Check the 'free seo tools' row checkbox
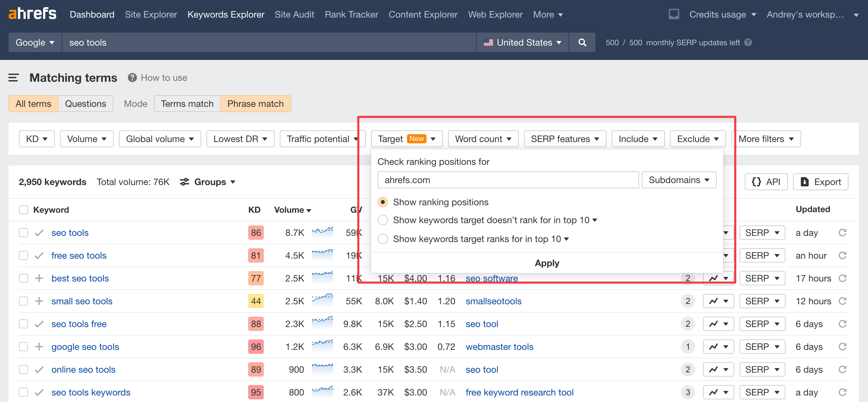This screenshot has height=402, width=868. tap(23, 255)
